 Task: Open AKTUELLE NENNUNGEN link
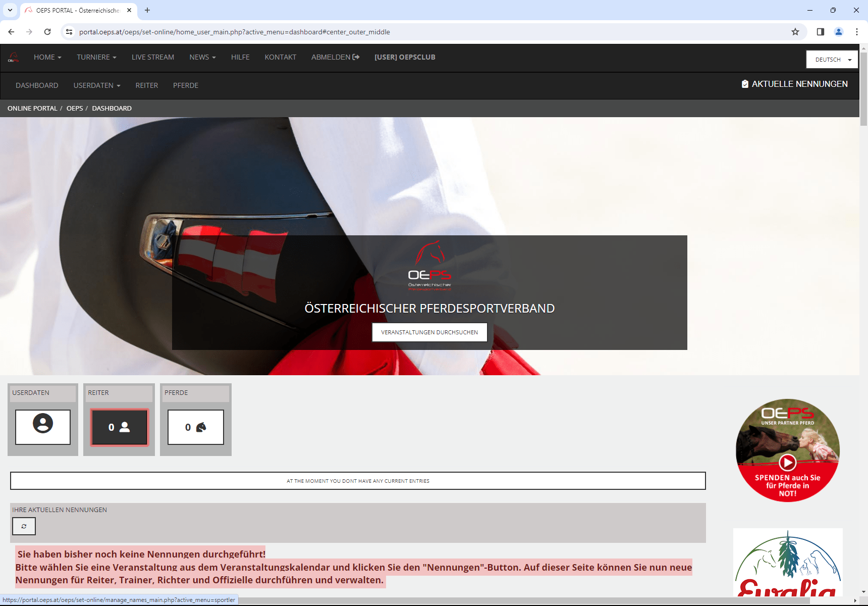pyautogui.click(x=794, y=84)
